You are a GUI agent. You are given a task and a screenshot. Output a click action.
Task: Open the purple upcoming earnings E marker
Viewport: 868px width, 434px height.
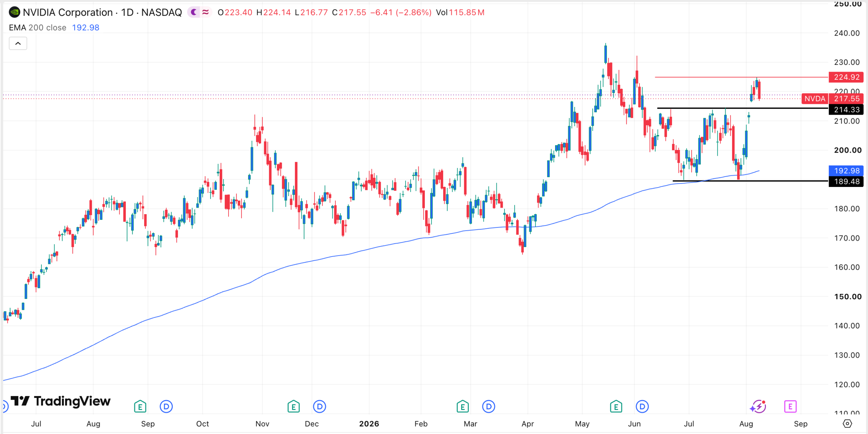[x=790, y=406]
